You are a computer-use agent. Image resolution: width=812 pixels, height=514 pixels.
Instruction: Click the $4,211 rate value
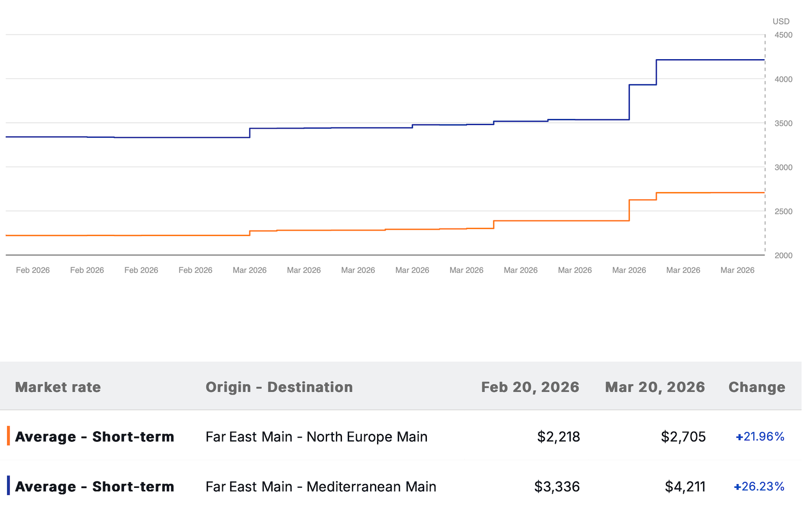coord(685,486)
